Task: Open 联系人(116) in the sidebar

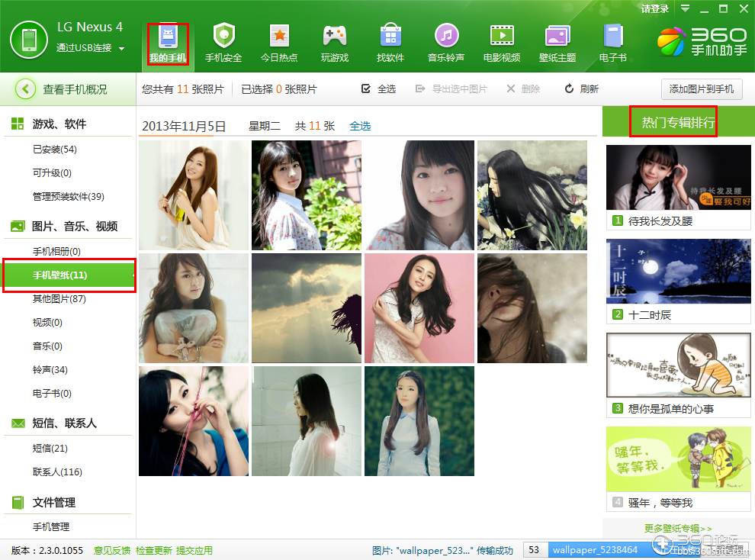Action: 57,471
